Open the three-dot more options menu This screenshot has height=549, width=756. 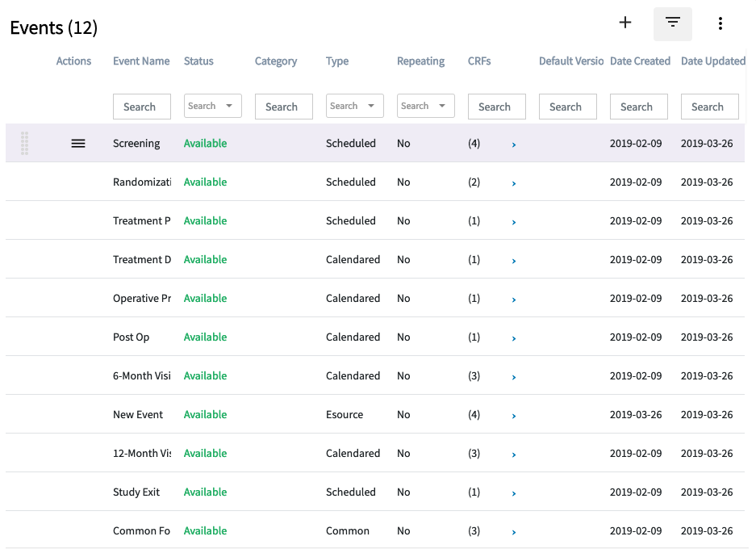[720, 24]
